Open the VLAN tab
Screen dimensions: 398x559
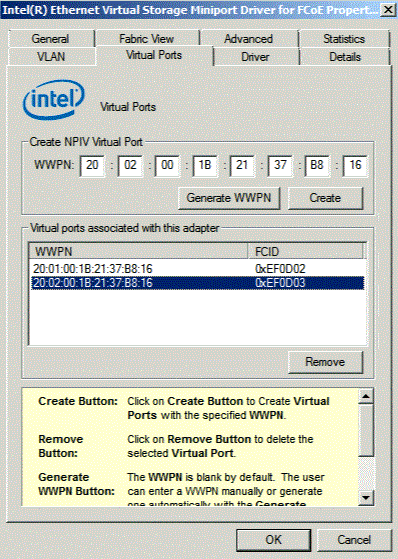[51, 57]
